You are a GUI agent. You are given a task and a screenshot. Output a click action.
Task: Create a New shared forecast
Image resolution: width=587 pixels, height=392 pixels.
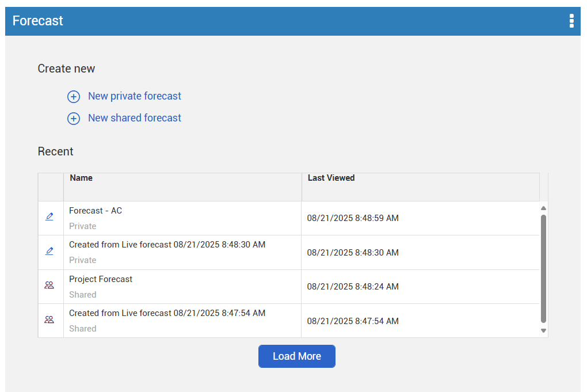134,118
